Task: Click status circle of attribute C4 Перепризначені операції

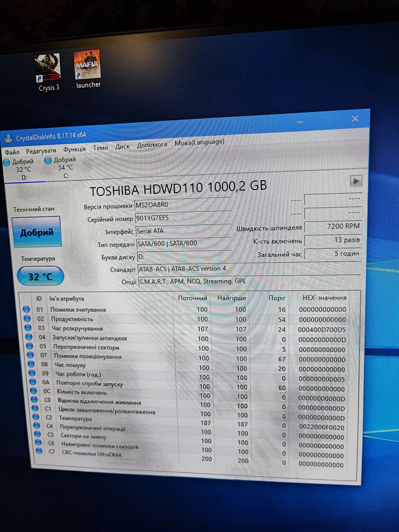Action: (37, 425)
